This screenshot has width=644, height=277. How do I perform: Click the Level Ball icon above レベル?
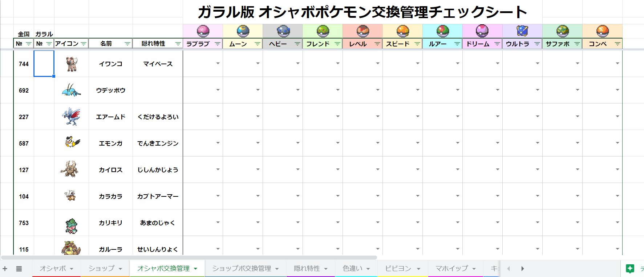pyautogui.click(x=363, y=31)
